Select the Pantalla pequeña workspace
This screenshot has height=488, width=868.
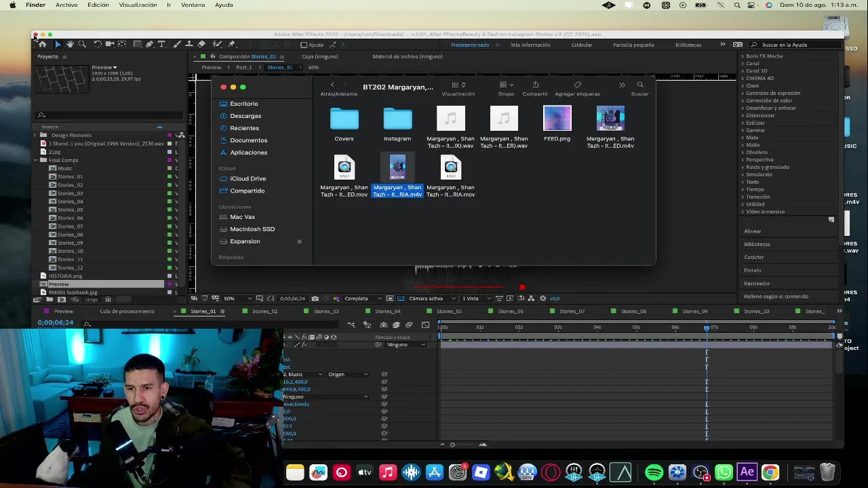pos(633,45)
